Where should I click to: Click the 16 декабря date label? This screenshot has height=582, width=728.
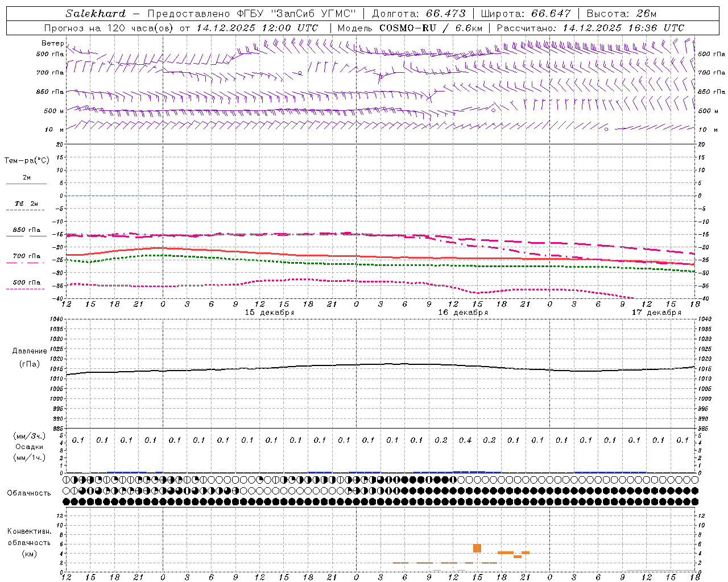(x=463, y=313)
